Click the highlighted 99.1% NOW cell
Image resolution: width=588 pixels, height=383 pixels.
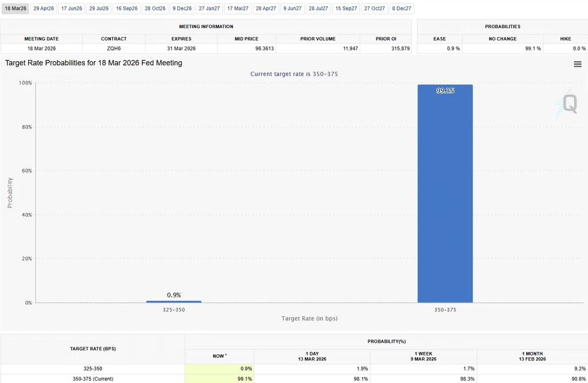point(219,378)
